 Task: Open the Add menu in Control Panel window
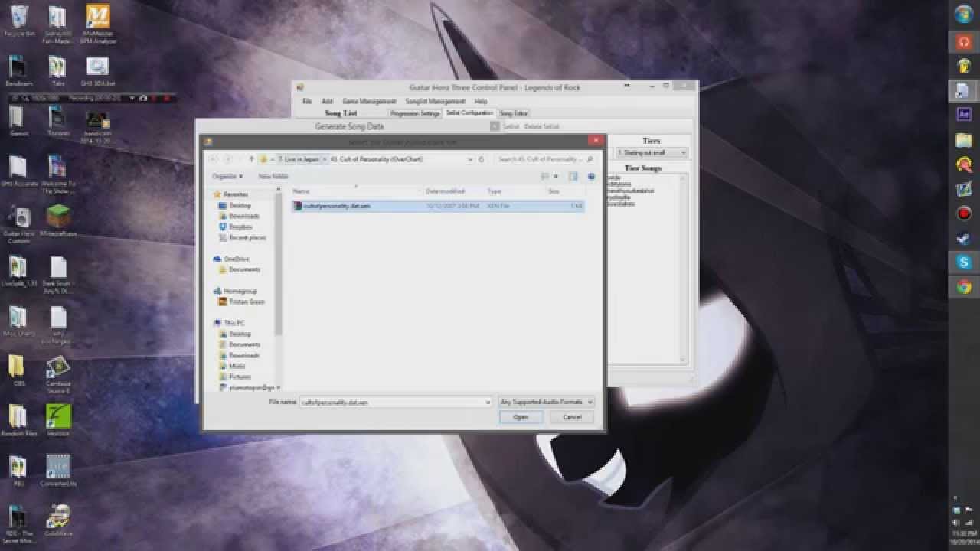[327, 101]
